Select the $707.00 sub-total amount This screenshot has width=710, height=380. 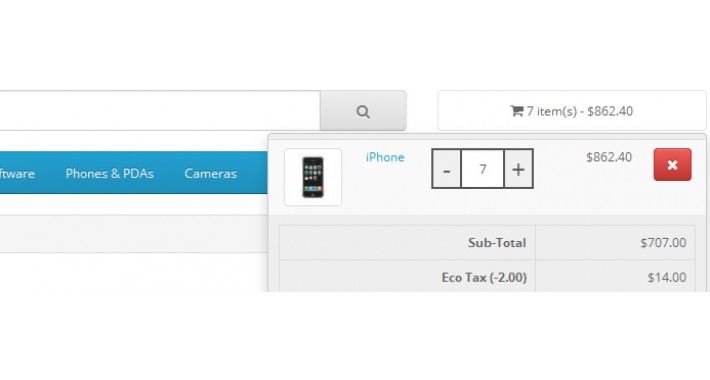tap(663, 243)
